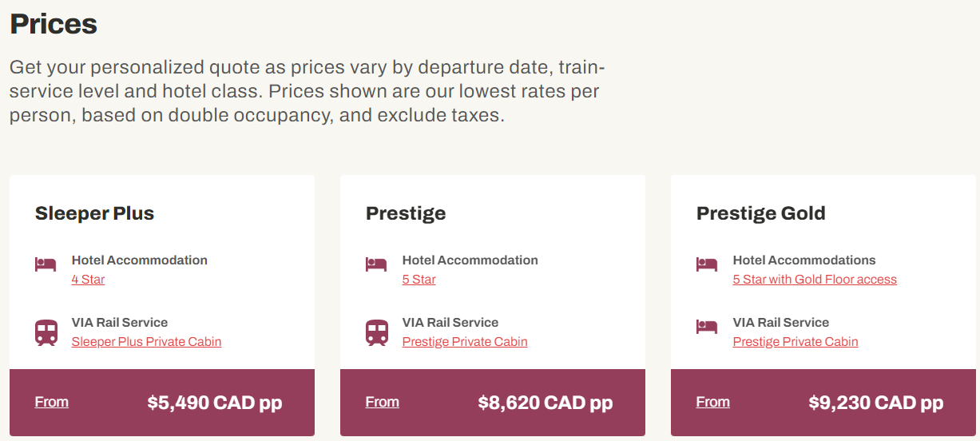Click the From link beside $8,620 CAD pp

pyautogui.click(x=383, y=402)
